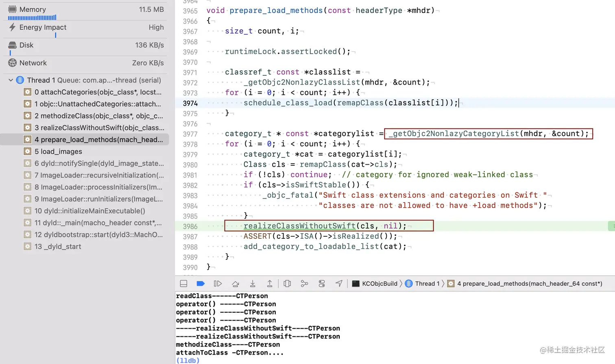Screen dimensions: 615x364
Task: Open the Network gauge report
Action: pos(86,63)
